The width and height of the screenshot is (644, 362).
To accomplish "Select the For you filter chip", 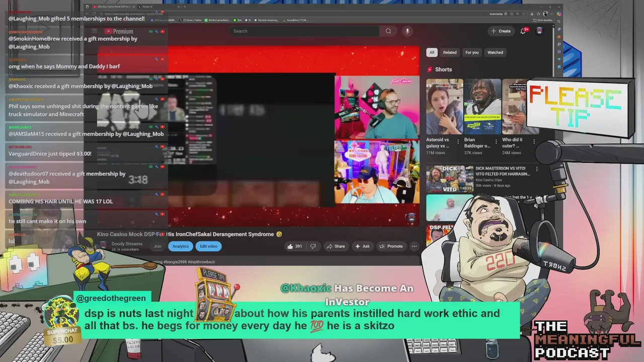I will click(472, 52).
